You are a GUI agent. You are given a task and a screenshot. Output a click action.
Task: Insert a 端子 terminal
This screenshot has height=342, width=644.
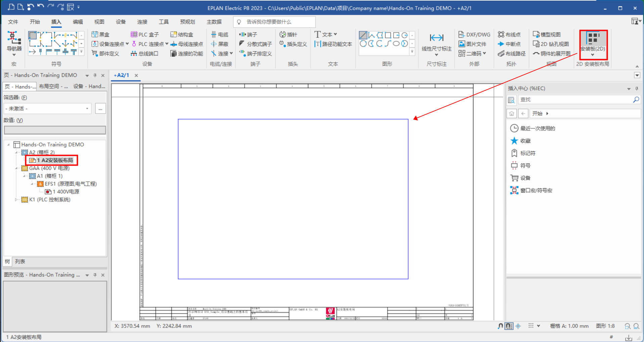point(248,35)
